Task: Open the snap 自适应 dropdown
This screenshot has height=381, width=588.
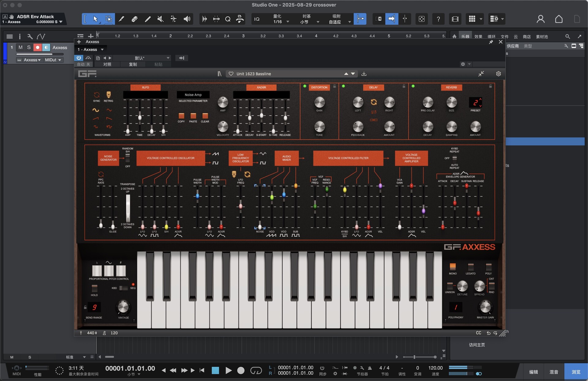Action: click(349, 22)
